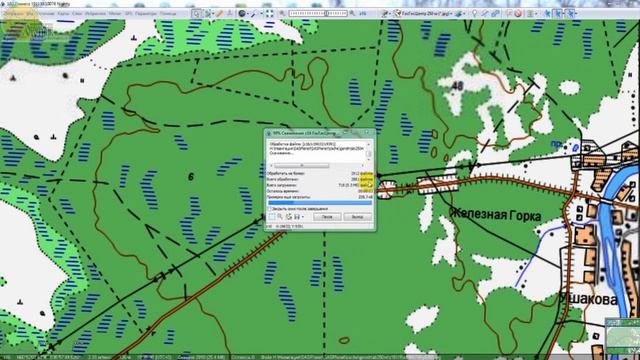Click the z16 zoom level label
This screenshot has width=640, height=360.
click(362, 13)
